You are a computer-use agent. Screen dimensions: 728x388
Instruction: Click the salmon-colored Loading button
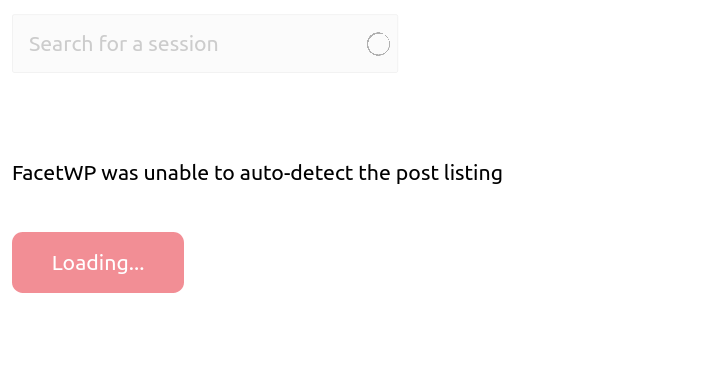point(98,263)
